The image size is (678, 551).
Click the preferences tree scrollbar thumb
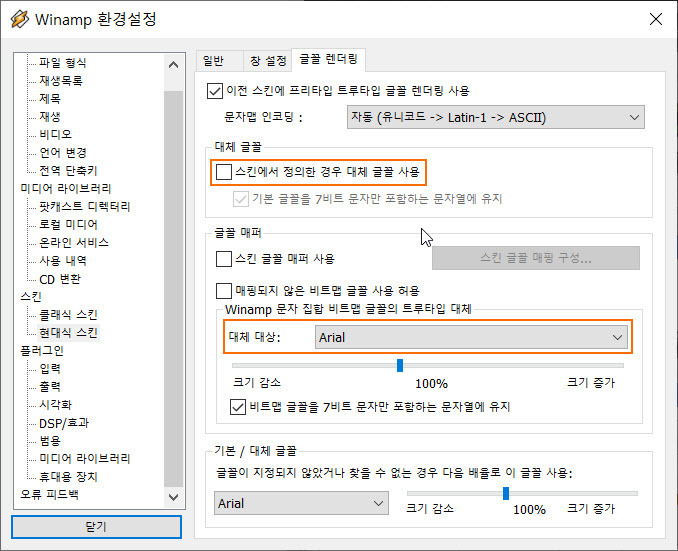[173, 288]
